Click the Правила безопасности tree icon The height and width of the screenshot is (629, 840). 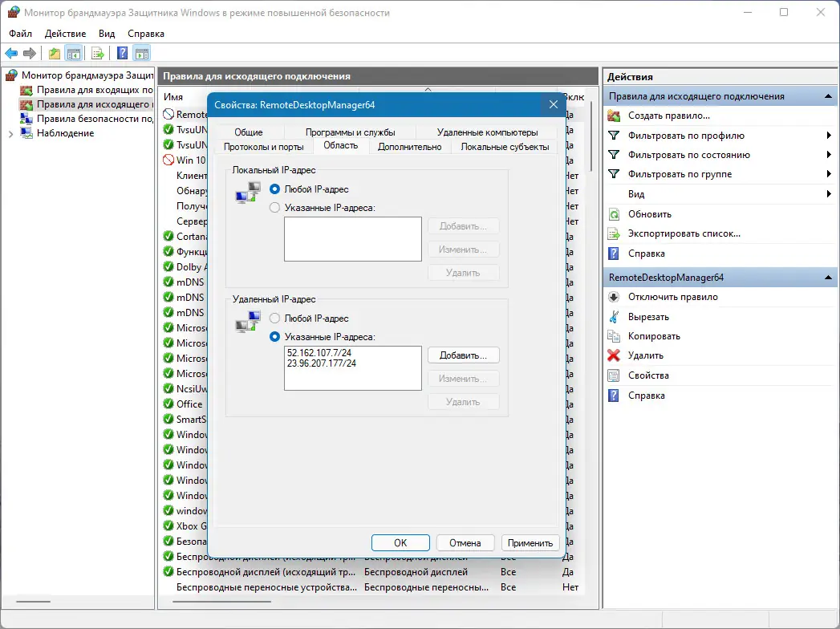point(26,119)
